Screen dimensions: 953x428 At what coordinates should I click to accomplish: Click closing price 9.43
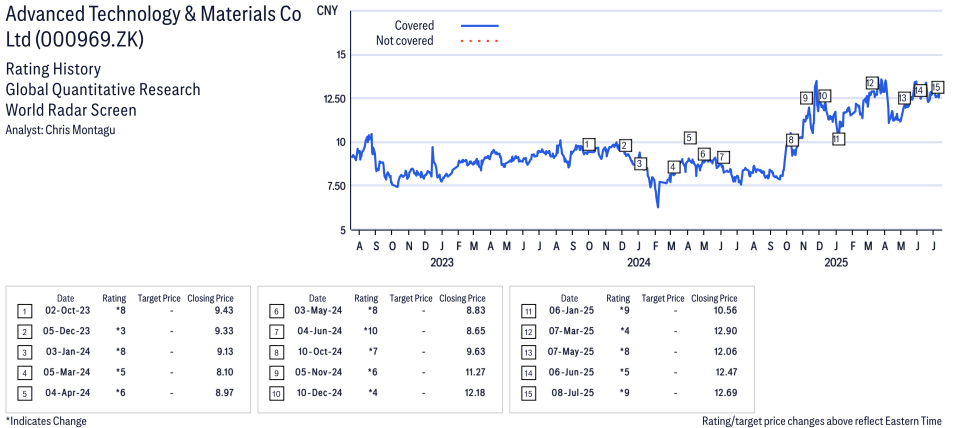(224, 311)
